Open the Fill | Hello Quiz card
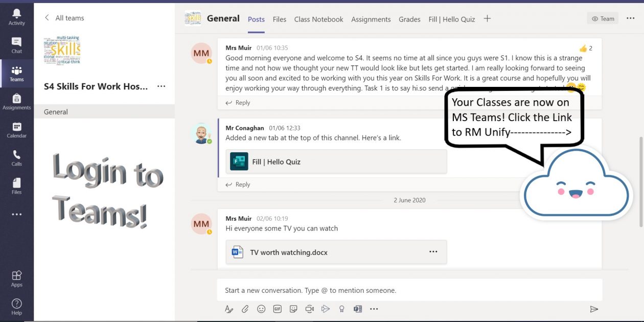The width and height of the screenshot is (644, 322). pos(336,162)
